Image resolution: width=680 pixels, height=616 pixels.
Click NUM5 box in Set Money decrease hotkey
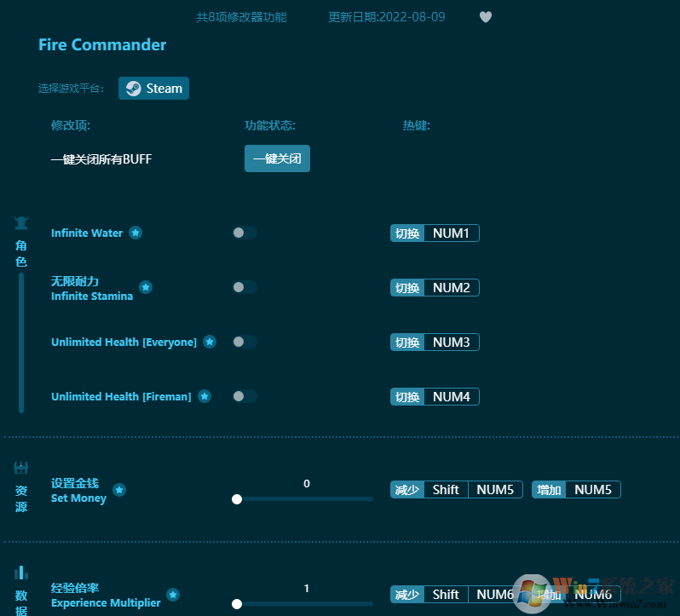(495, 490)
